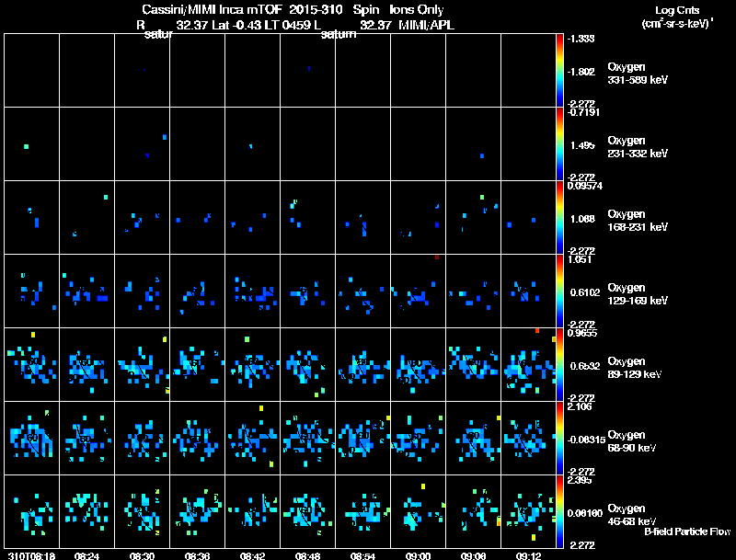The height and width of the screenshot is (560, 736).
Task: Click the 310T08:18 time axis label
Action: 32,555
